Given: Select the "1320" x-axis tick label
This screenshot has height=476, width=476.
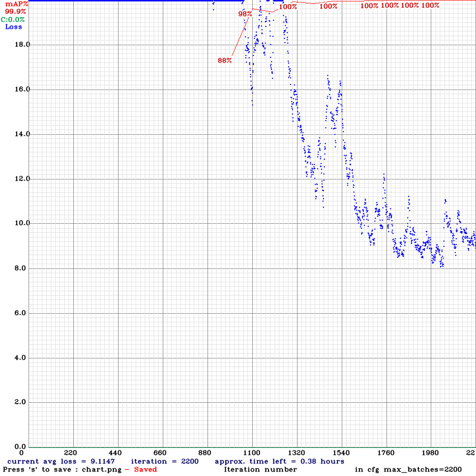Looking at the screenshot, I should (296, 453).
